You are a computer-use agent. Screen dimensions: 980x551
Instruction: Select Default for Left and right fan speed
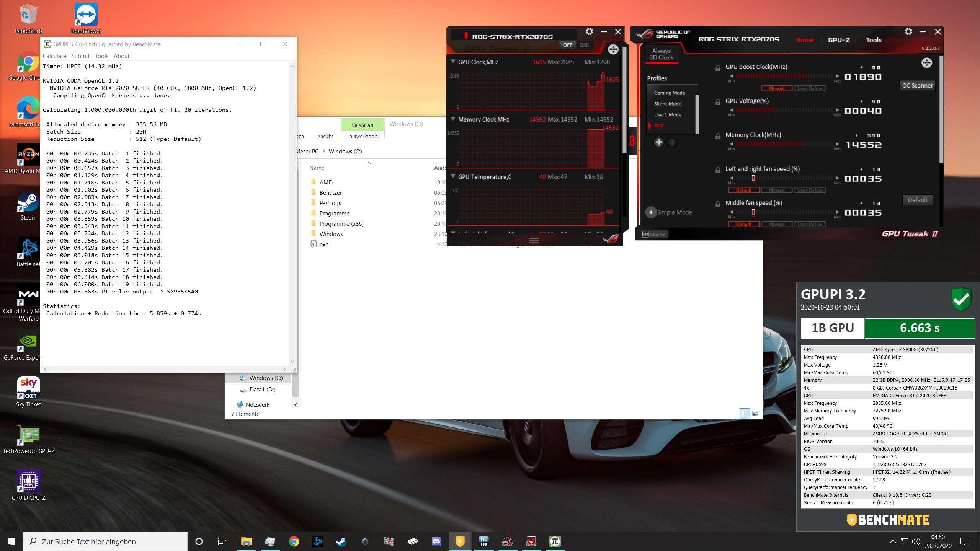pos(744,190)
